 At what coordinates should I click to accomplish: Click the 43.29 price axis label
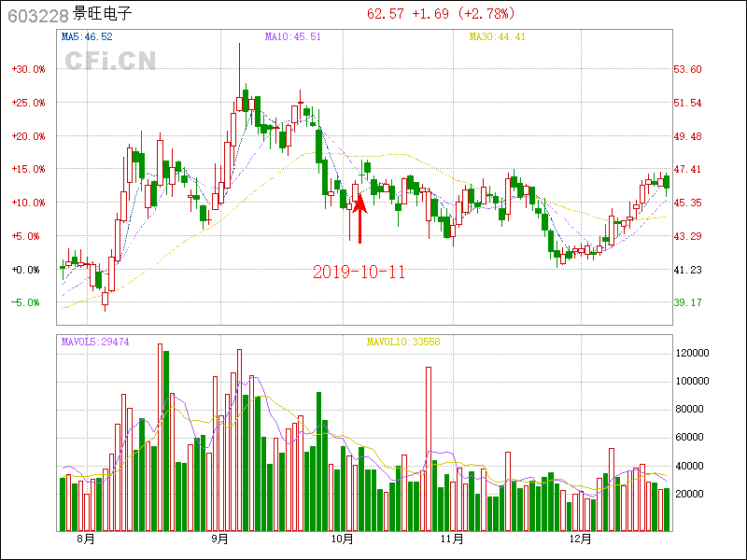tap(687, 236)
